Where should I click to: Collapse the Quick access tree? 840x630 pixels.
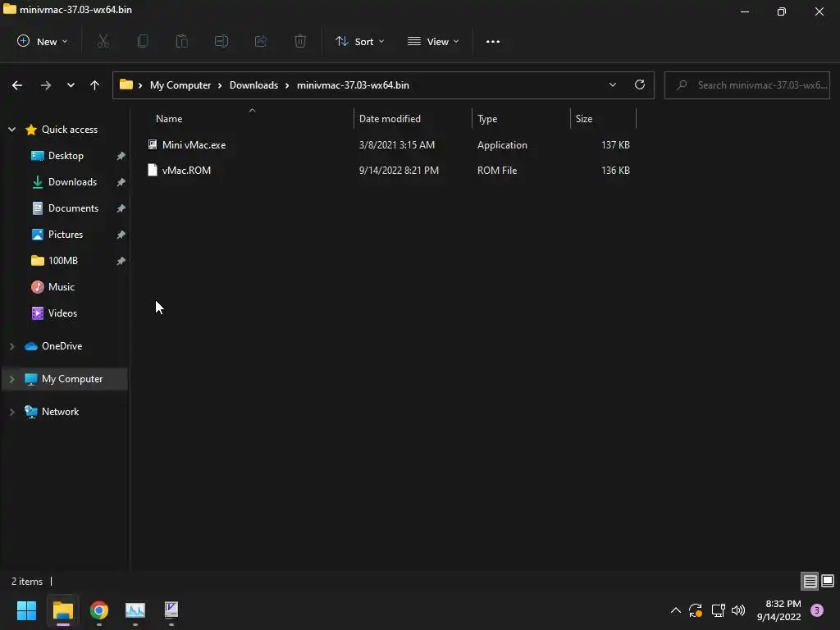point(11,129)
